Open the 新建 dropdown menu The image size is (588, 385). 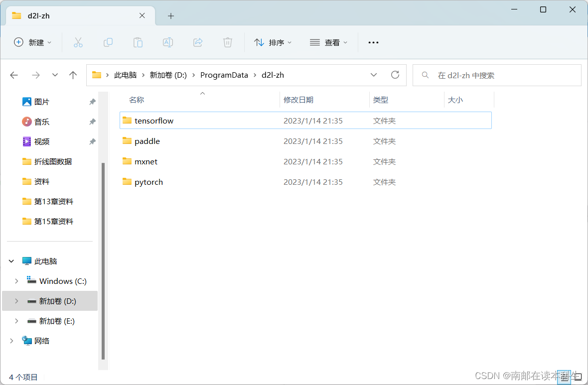click(32, 42)
